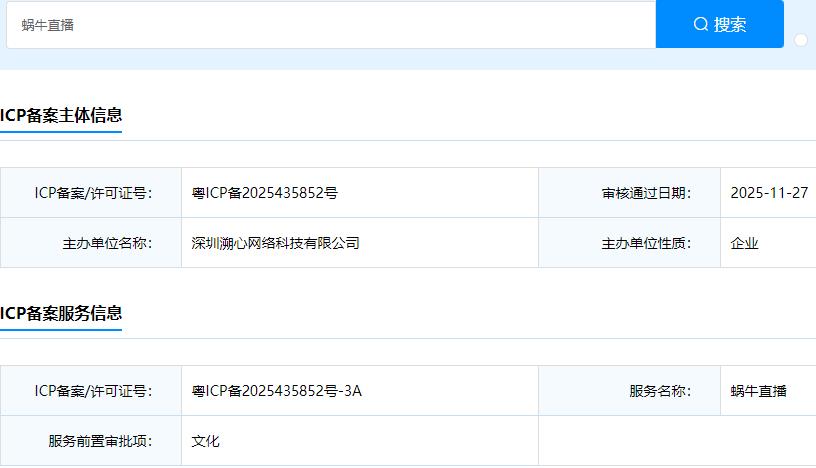Click the 企业 organization type value

point(745,243)
